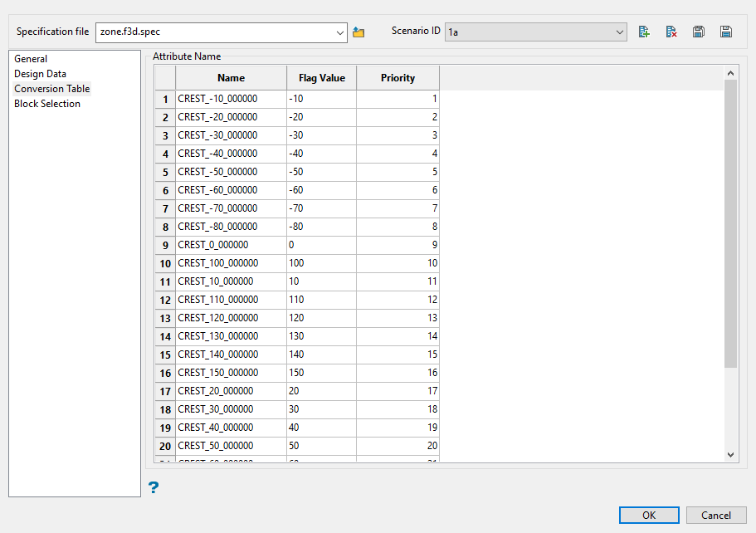Click the scrollbar down arrow in table
Screen dimensions: 756x533
pyautogui.click(x=731, y=454)
